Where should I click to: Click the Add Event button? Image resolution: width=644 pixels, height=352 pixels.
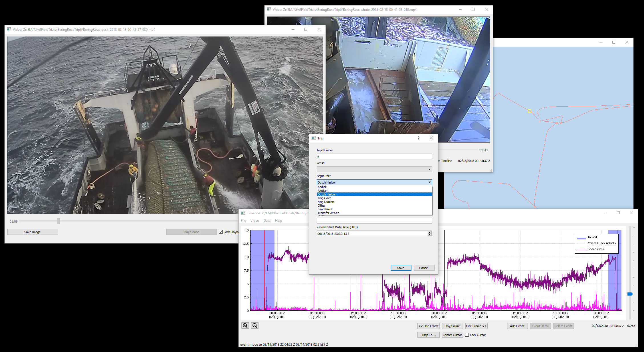(517, 326)
